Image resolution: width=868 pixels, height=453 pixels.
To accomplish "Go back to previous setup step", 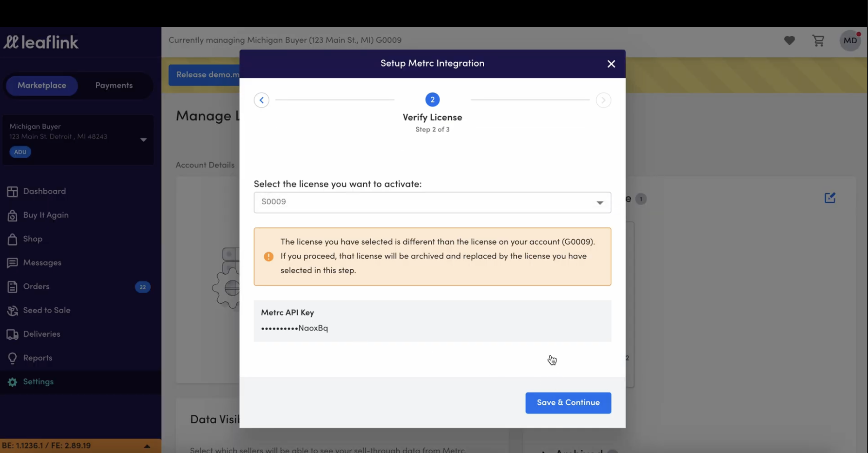I will coord(261,100).
